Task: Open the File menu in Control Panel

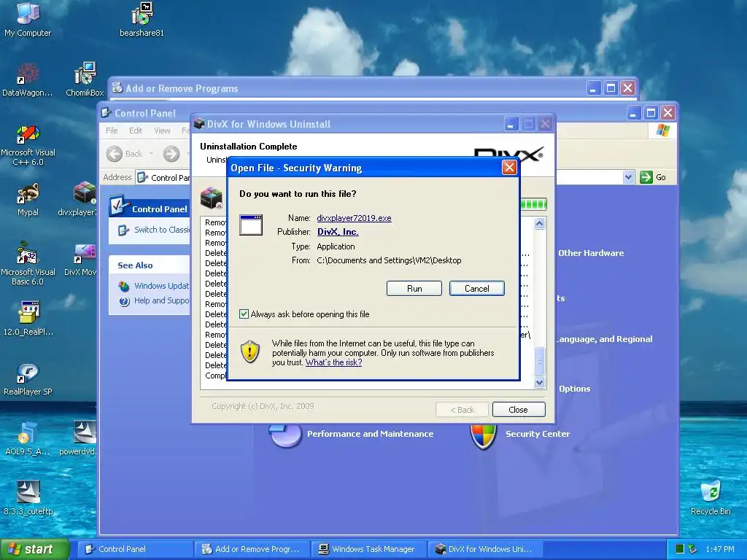Action: (112, 131)
